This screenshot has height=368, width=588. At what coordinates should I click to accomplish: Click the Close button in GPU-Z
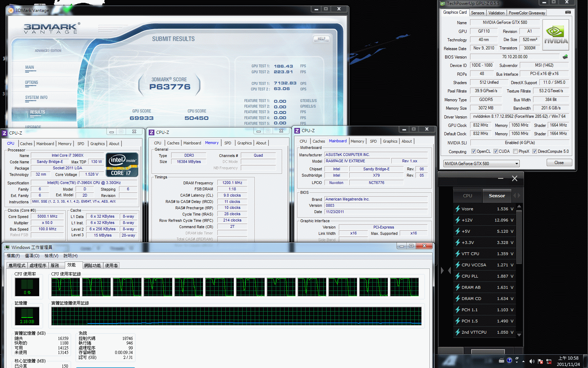[x=559, y=163]
